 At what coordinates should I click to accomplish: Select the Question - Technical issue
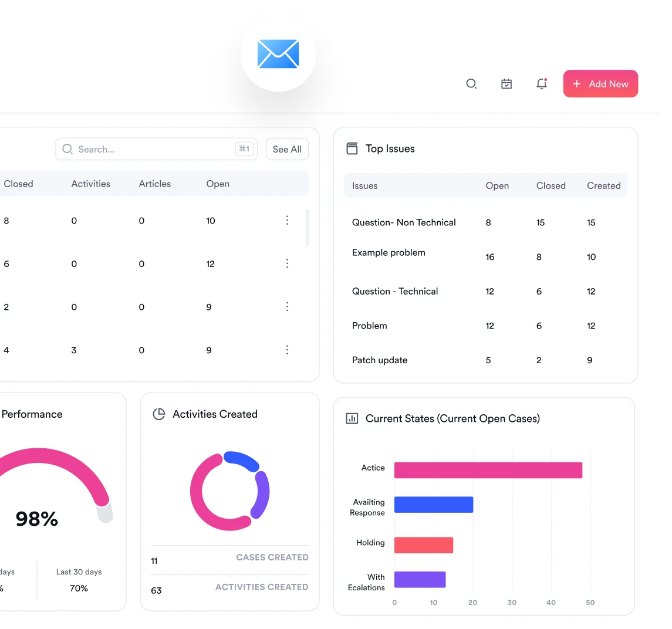[x=395, y=292]
